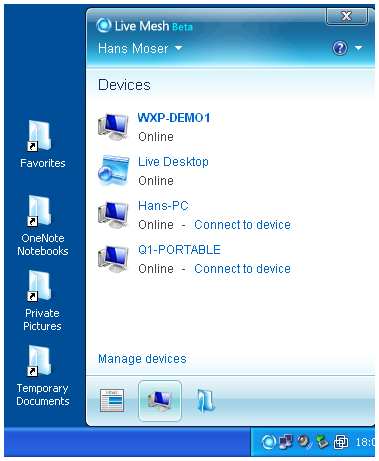Click the Safely Remove Hardware tray icon
The width and height of the screenshot is (379, 461).
[322, 442]
